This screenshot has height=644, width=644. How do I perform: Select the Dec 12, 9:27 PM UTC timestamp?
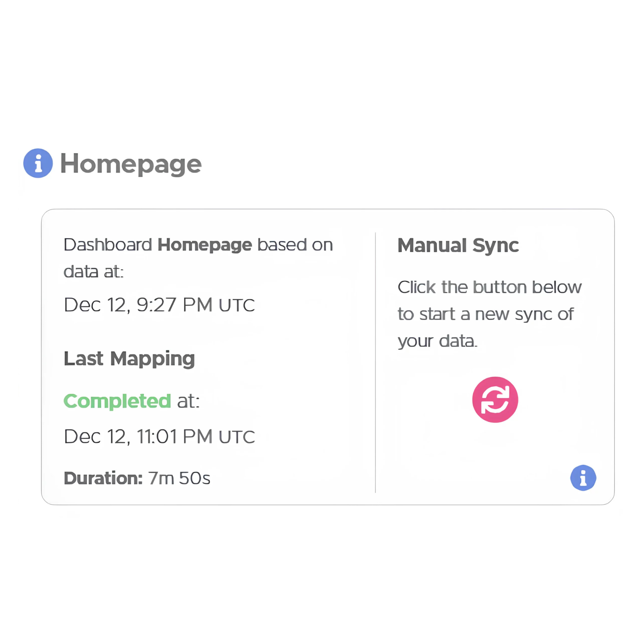click(x=159, y=304)
